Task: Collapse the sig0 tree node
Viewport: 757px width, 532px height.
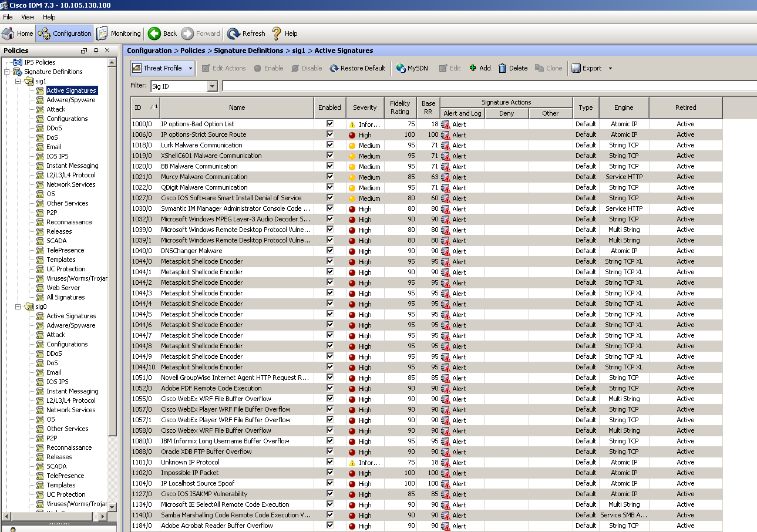Action: [18, 307]
